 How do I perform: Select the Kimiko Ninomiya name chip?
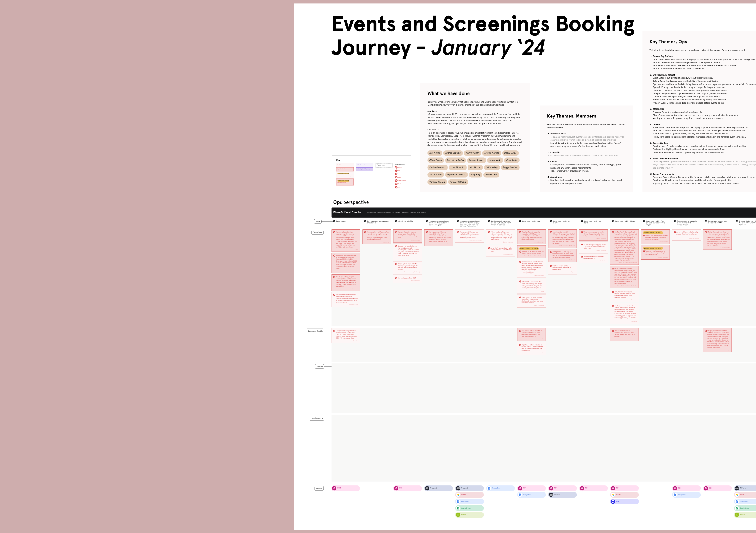point(437,167)
